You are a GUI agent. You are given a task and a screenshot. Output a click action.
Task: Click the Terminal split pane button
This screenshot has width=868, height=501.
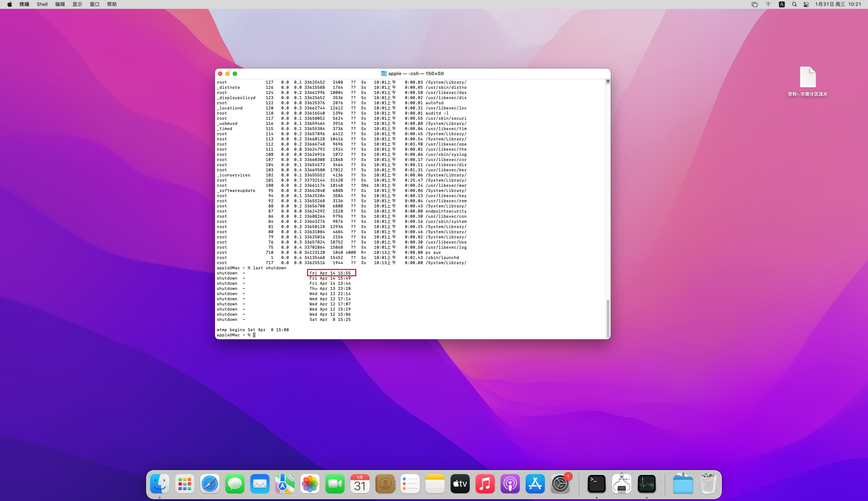608,81
